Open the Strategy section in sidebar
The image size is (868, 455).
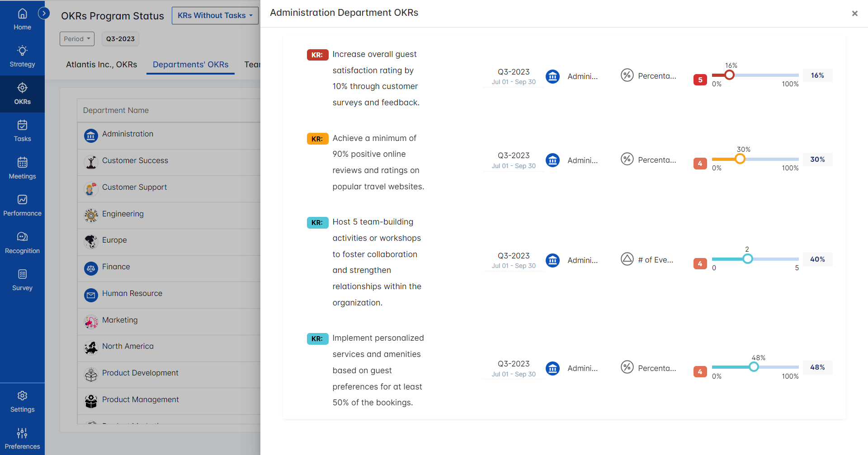pos(22,56)
